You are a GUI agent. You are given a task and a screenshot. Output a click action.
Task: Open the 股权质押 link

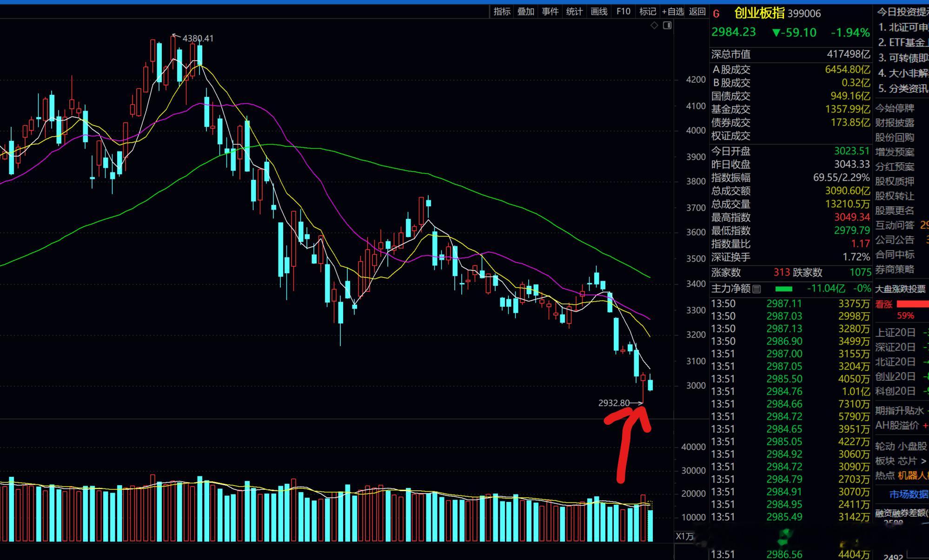(x=895, y=181)
